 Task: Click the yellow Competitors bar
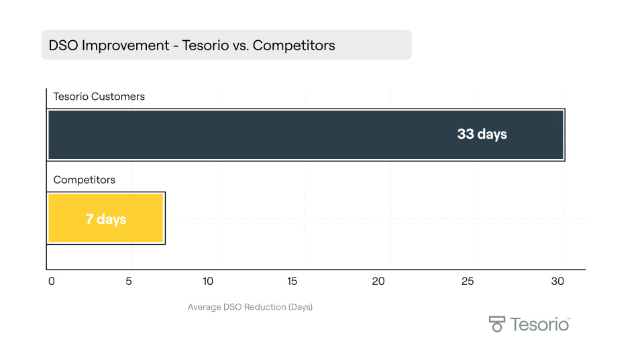134,219
